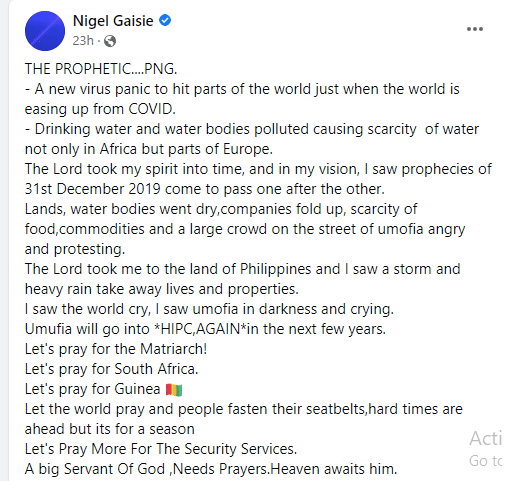Image resolution: width=507 pixels, height=481 pixels.
Task: Click the line starting A big Servant Of God
Action: [211, 469]
